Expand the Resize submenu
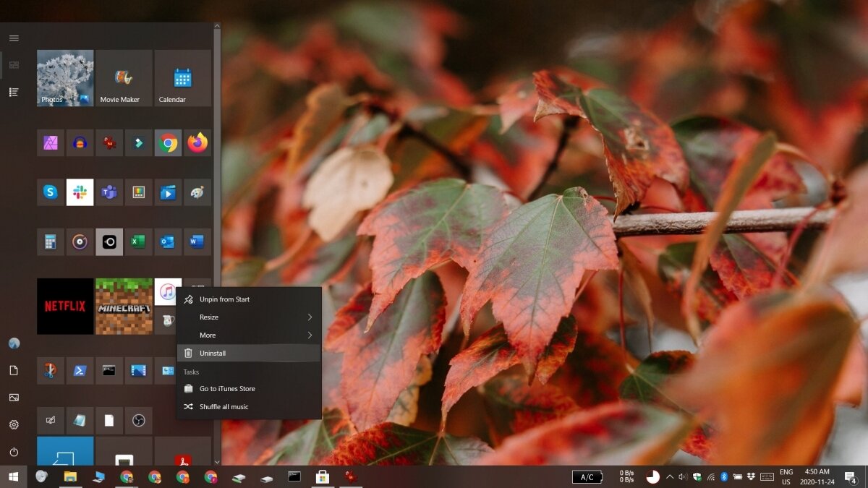The height and width of the screenshot is (488, 868). point(249,317)
